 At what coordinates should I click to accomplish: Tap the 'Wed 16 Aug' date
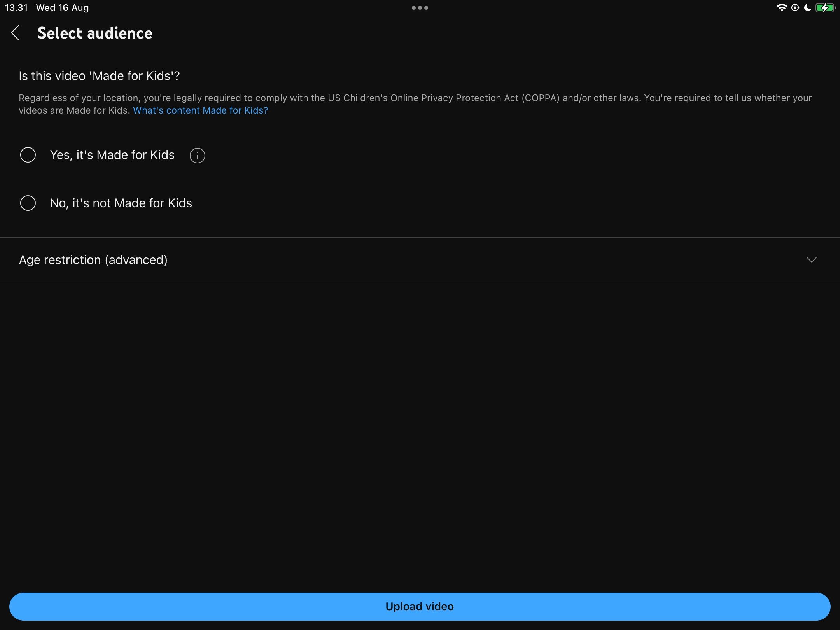[62, 8]
